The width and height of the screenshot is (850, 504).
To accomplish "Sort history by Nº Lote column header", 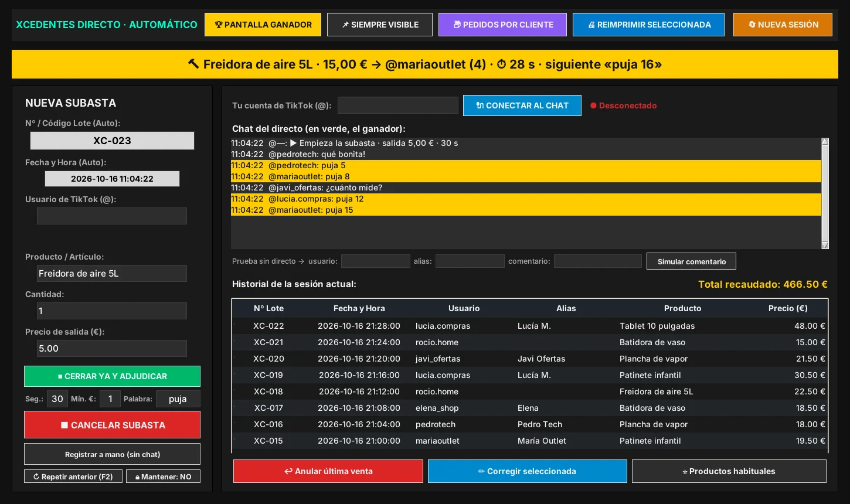I will click(268, 308).
